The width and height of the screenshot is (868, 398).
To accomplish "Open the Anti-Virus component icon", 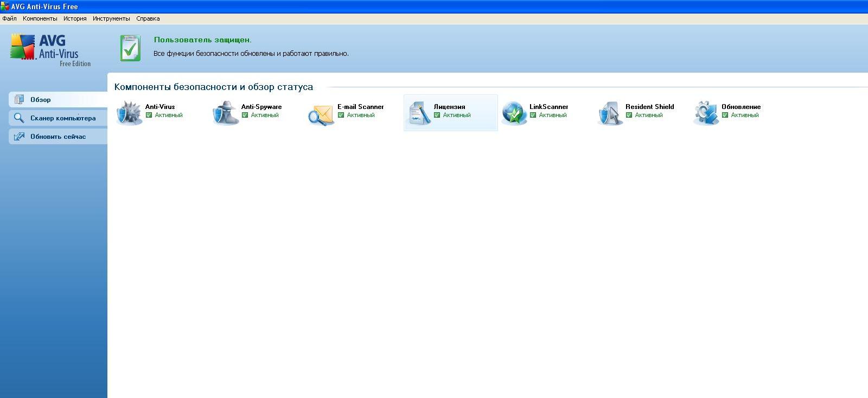I will click(129, 113).
